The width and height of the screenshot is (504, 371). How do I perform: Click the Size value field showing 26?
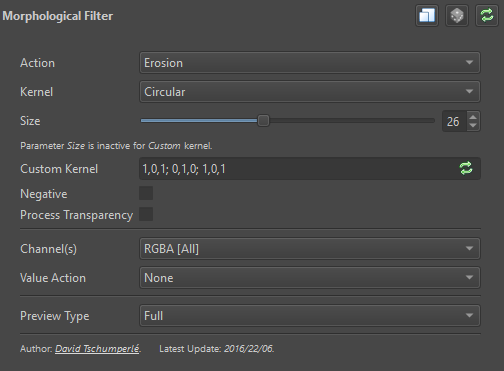point(454,121)
